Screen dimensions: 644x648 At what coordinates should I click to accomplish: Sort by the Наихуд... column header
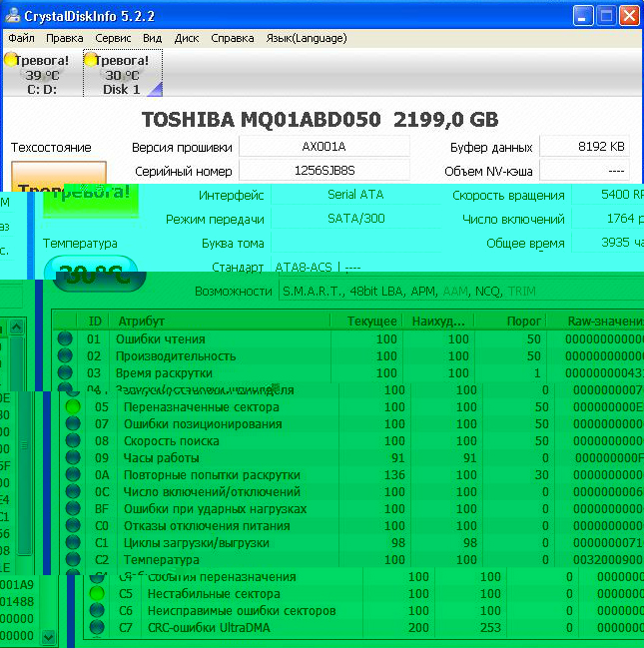pos(438,322)
